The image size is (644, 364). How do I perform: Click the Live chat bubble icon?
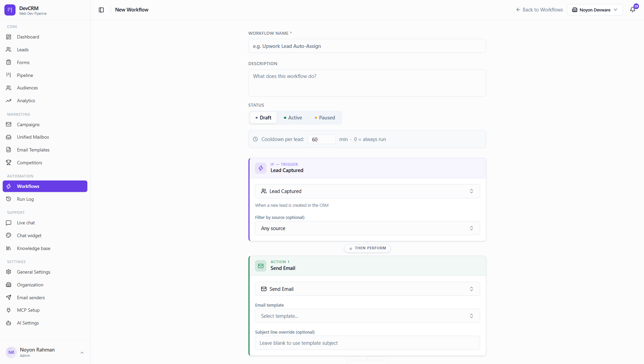click(9, 223)
